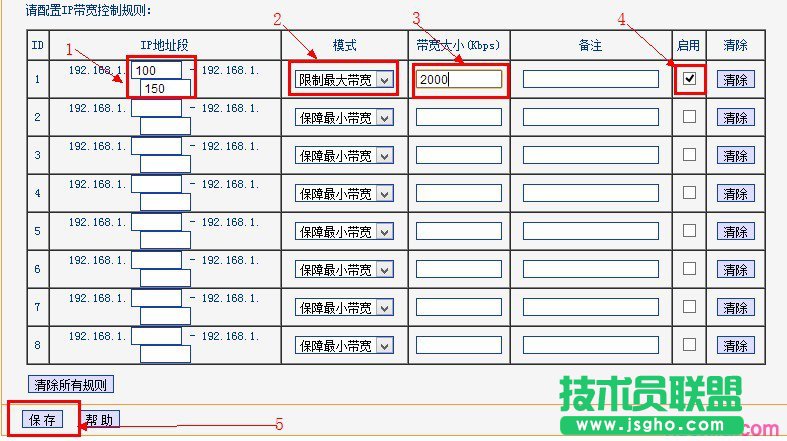This screenshot has height=441, width=787.
Task: Focus the bandwidth field showing 2000
Action: (459, 80)
